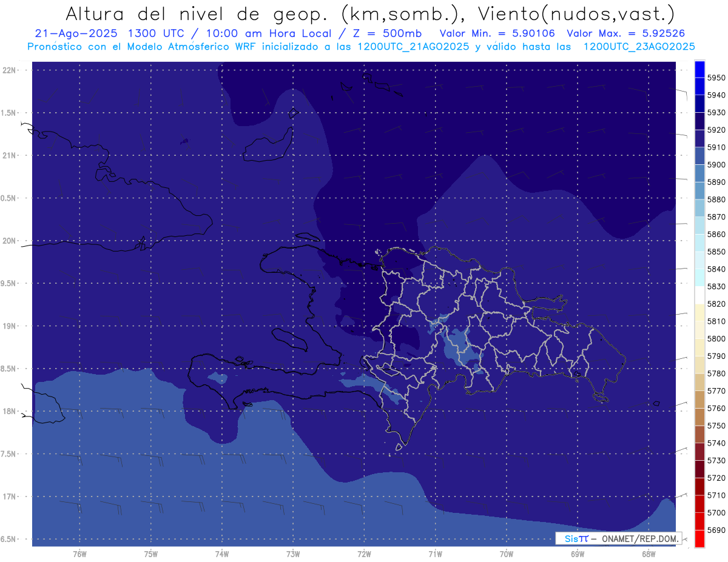Click the '21N' latitude label
Screen dimensions: 728x562
(x=10, y=156)
